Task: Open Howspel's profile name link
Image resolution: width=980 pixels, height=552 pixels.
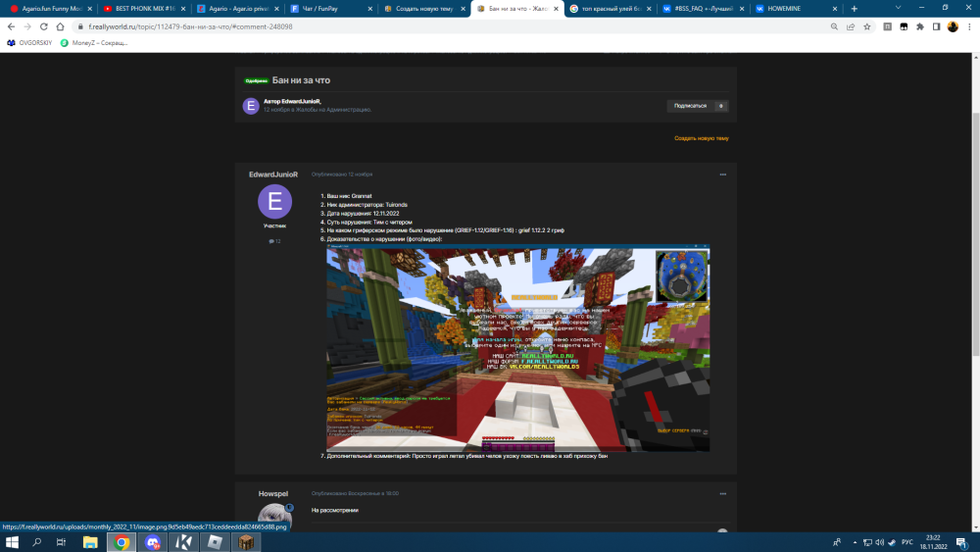Action: coord(273,494)
